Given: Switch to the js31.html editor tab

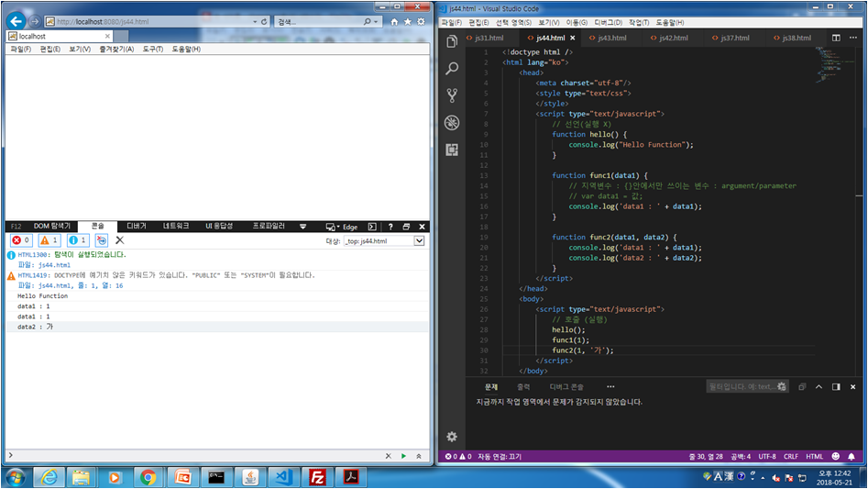Looking at the screenshot, I should pyautogui.click(x=489, y=38).
